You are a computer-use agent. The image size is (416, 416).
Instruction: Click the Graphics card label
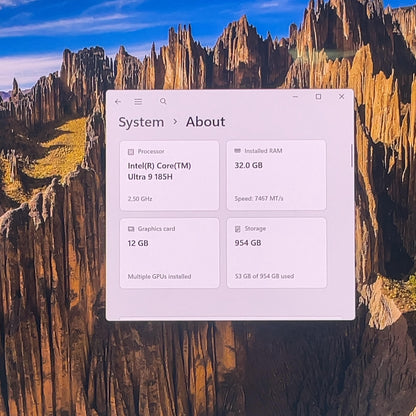click(x=156, y=229)
